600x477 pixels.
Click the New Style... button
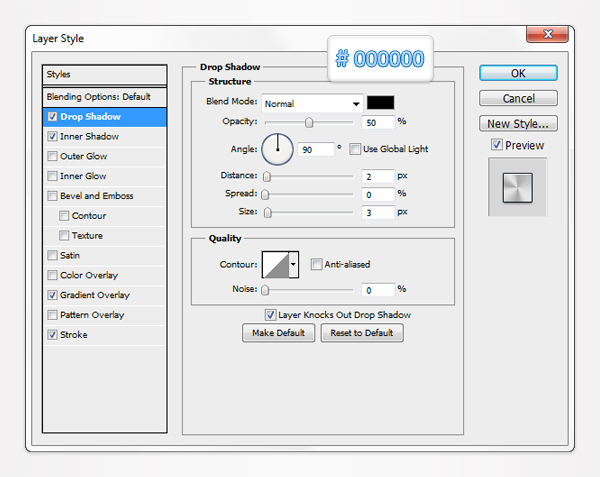(x=518, y=124)
